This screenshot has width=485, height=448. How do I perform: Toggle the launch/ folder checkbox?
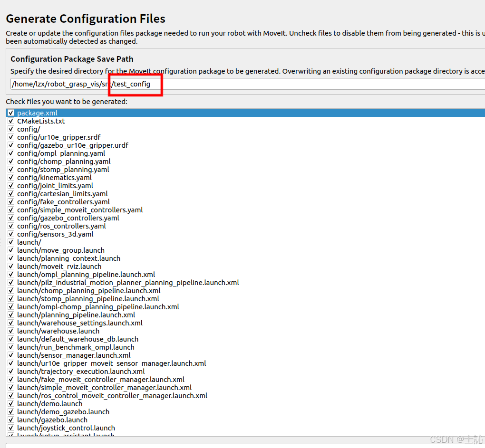click(11, 242)
